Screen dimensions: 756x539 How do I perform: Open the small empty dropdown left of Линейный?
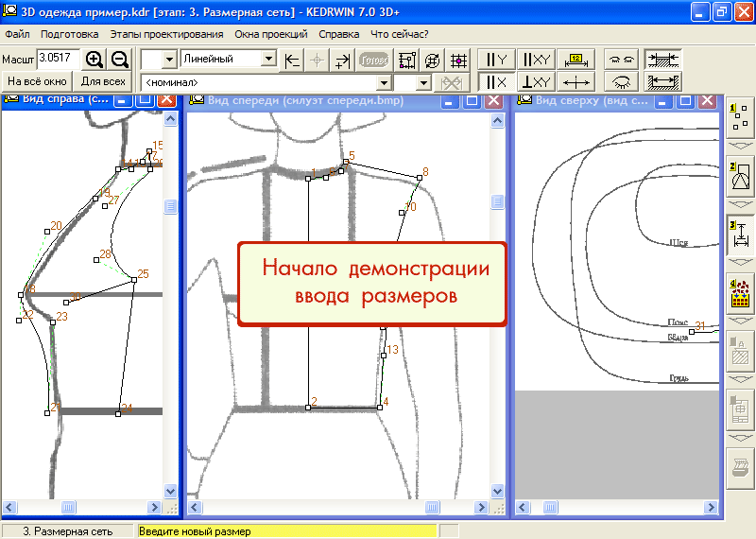[x=170, y=60]
